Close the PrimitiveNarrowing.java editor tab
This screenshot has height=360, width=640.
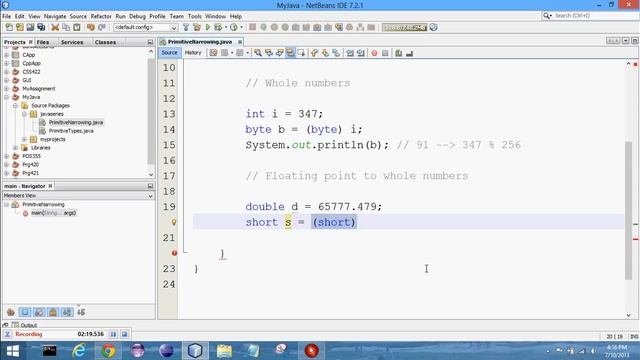pyautogui.click(x=240, y=42)
